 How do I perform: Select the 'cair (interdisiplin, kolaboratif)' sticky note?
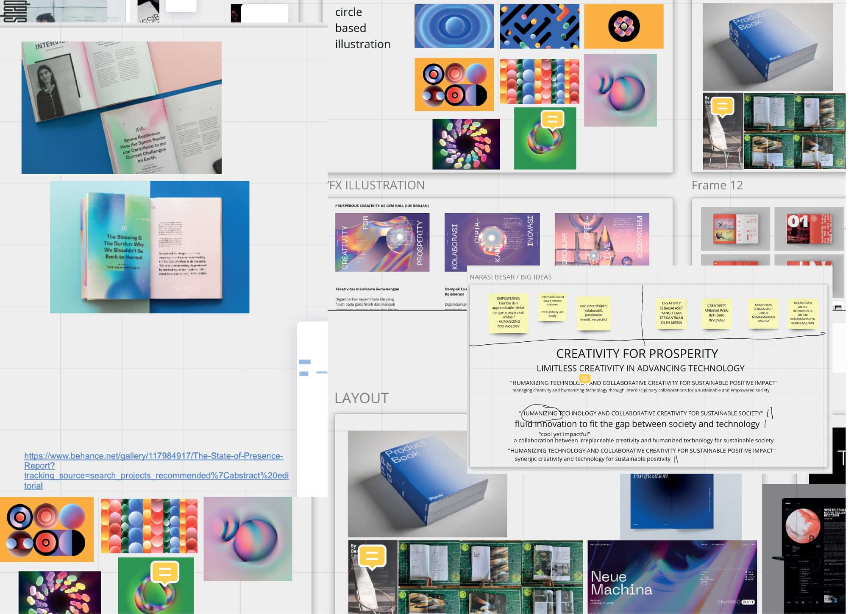coord(593,313)
